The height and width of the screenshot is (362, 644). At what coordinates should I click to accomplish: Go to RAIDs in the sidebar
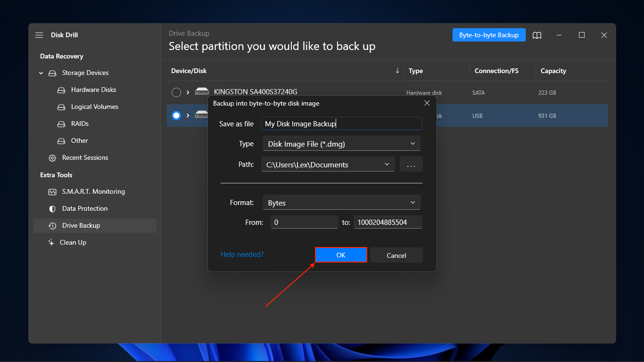pos(80,123)
